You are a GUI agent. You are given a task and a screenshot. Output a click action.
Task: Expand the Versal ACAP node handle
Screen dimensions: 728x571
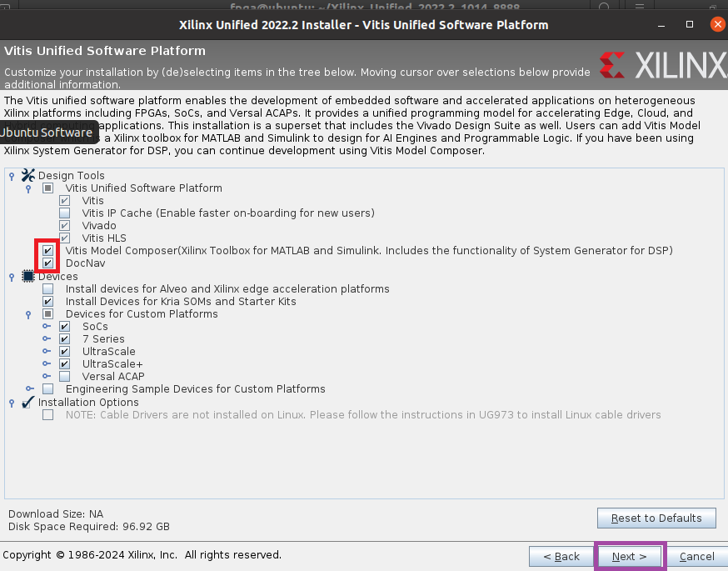(47, 376)
